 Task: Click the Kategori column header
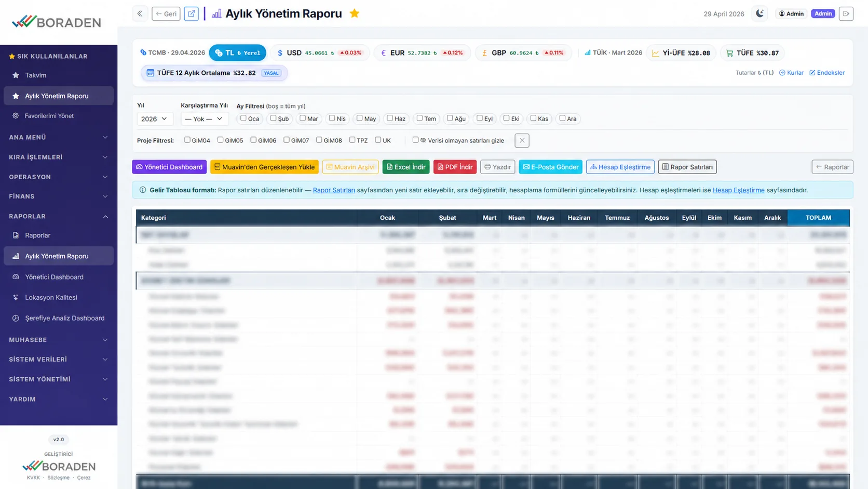tap(247, 218)
